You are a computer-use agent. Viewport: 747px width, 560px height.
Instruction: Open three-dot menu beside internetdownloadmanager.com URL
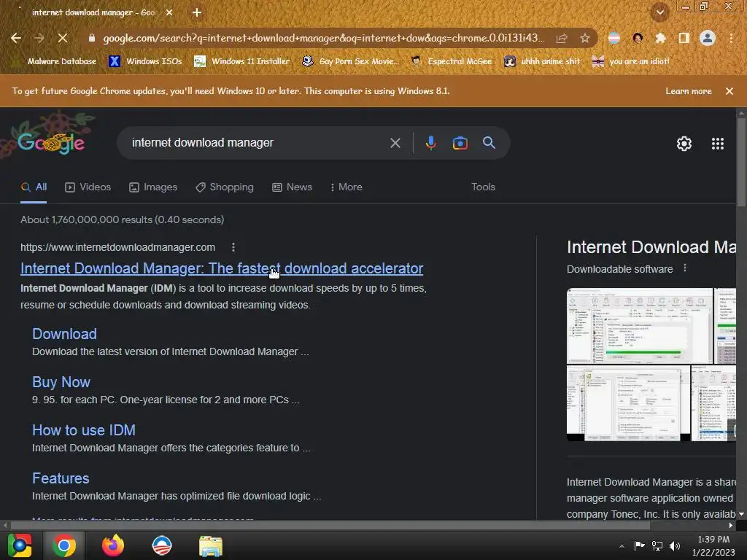point(233,247)
